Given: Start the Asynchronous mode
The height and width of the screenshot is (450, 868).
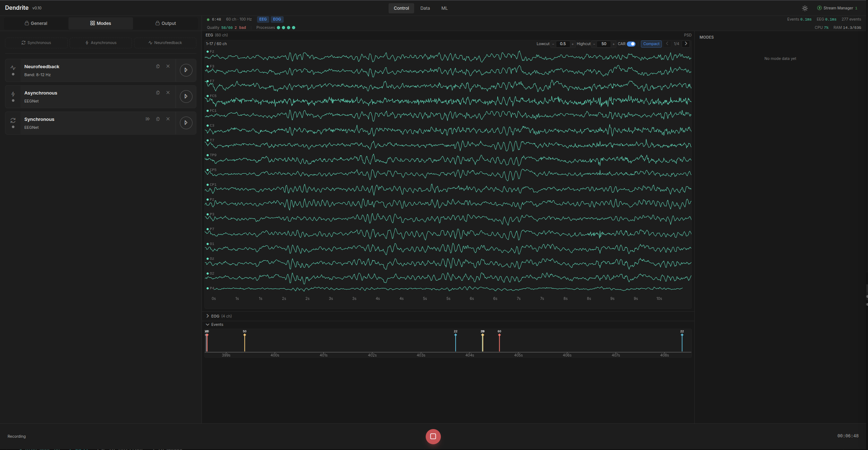Looking at the screenshot, I should (186, 96).
